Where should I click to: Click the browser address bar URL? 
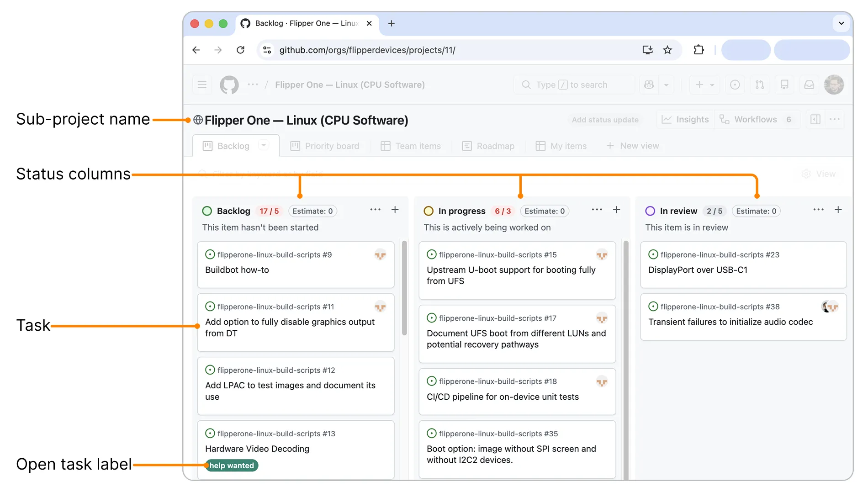367,50
